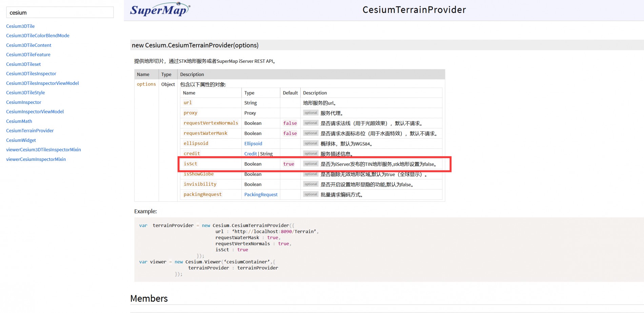The image size is (644, 313).
Task: Open the Cesium3DTileColorBlendMode sidebar link
Action: click(x=38, y=36)
